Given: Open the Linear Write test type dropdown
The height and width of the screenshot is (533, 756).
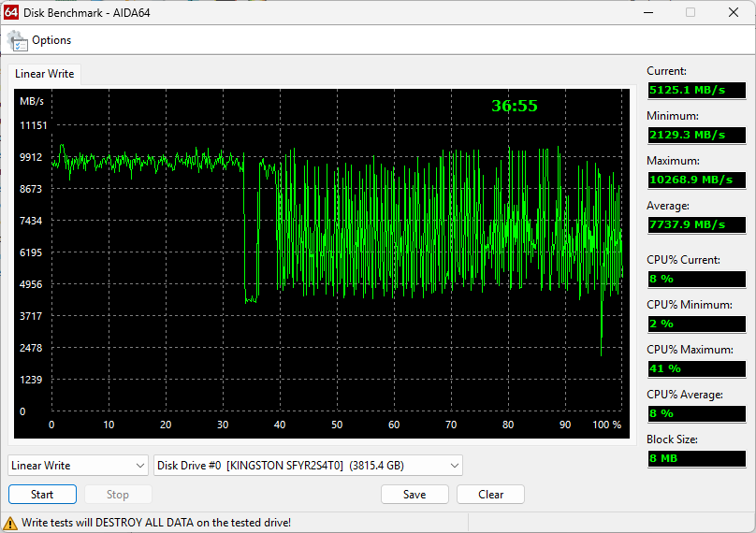Looking at the screenshot, I should click(x=78, y=466).
